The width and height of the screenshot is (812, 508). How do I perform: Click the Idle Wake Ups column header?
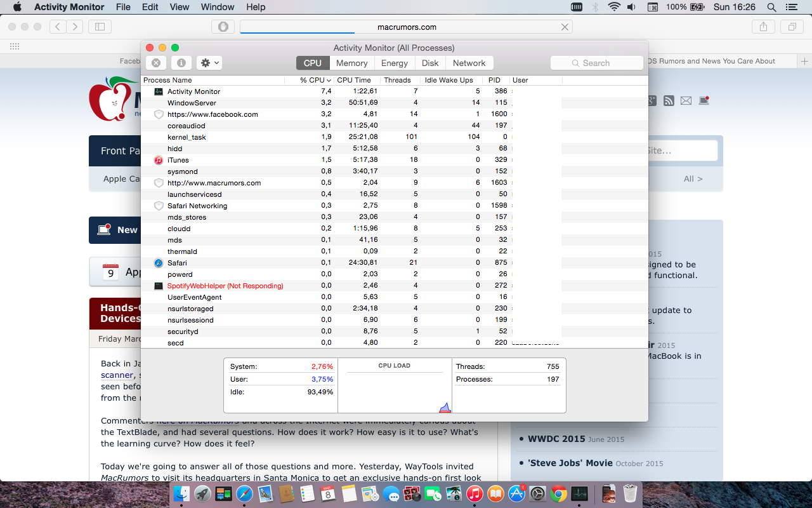(x=451, y=80)
